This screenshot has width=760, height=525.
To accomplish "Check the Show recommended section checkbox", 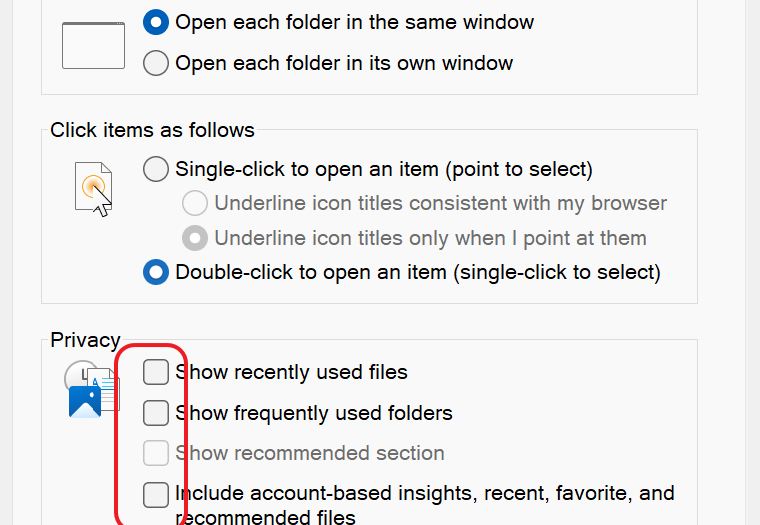I will (x=156, y=453).
